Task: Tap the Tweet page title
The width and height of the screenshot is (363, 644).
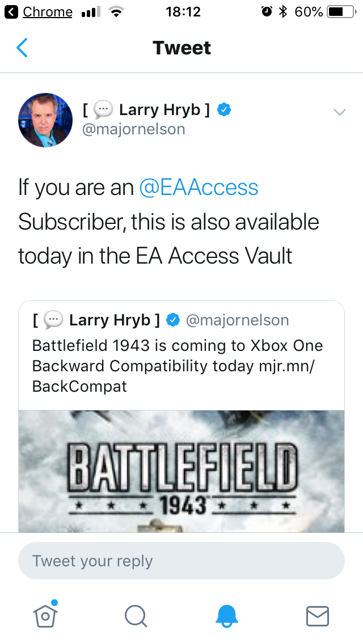Action: pos(181,48)
